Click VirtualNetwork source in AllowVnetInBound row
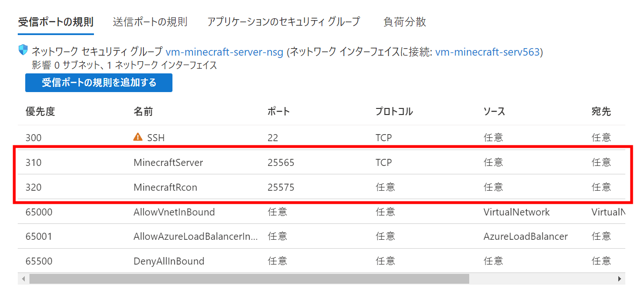 517,212
